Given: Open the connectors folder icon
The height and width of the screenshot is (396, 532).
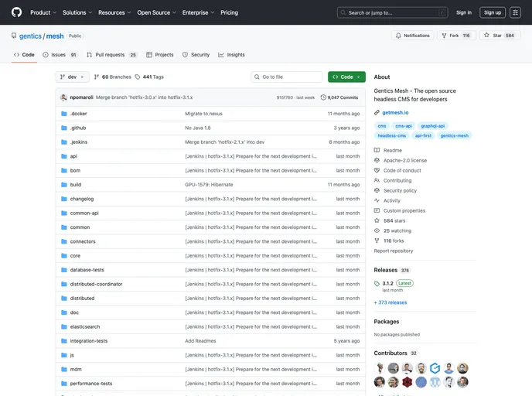Looking at the screenshot, I should (63, 241).
